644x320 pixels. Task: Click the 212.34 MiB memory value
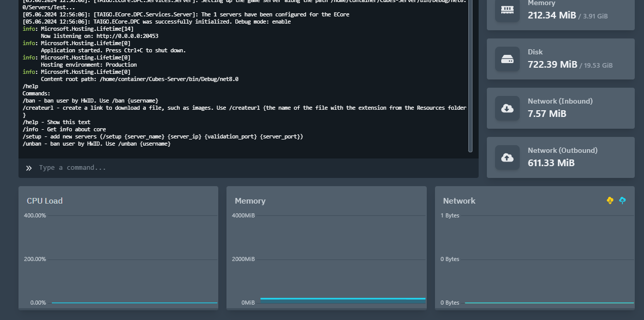pos(552,15)
